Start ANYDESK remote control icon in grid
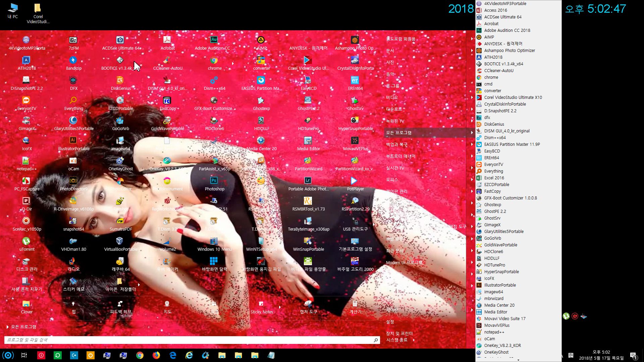Screen dimensions: 644x362 [308, 43]
